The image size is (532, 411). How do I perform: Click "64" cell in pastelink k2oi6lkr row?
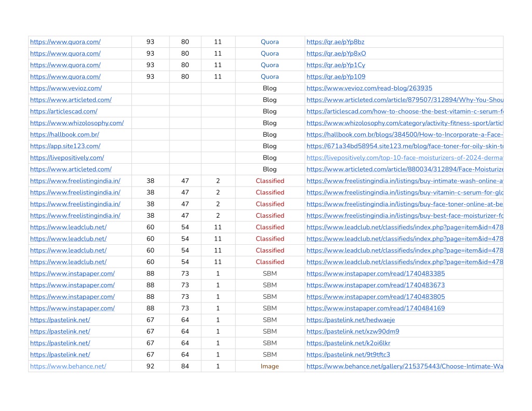point(185,343)
